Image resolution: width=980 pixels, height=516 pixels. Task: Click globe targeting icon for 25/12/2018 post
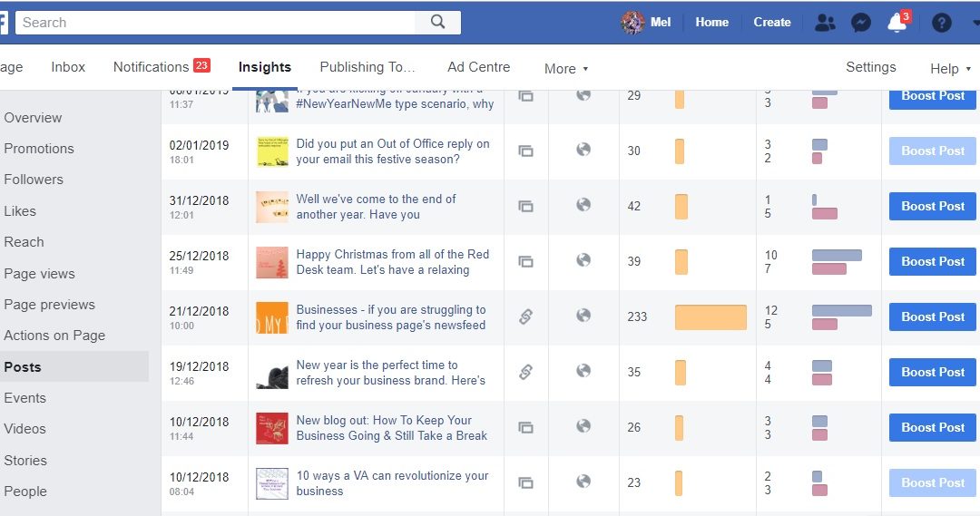(x=583, y=260)
